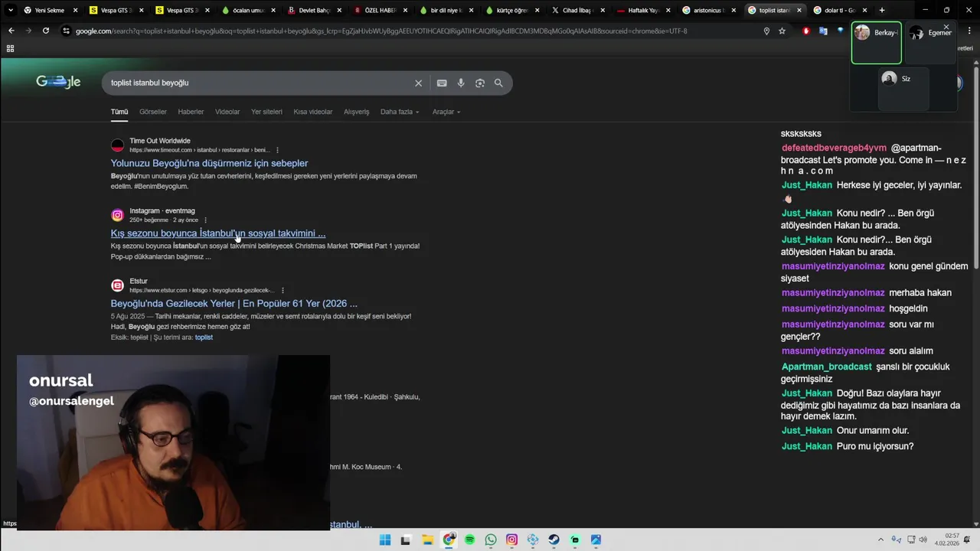Image resolution: width=980 pixels, height=551 pixels.
Task: Click the browser back arrow
Action: [11, 31]
